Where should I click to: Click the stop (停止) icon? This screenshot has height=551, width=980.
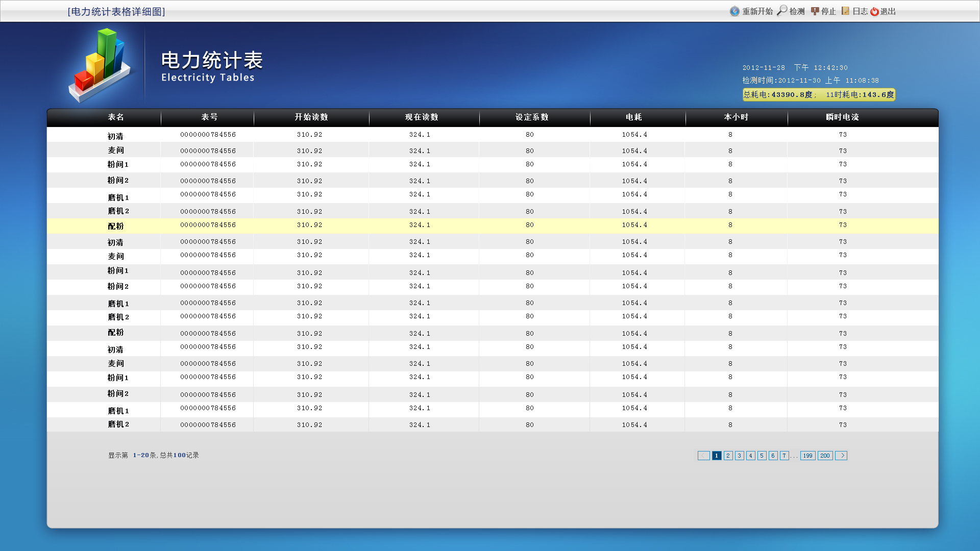click(815, 11)
